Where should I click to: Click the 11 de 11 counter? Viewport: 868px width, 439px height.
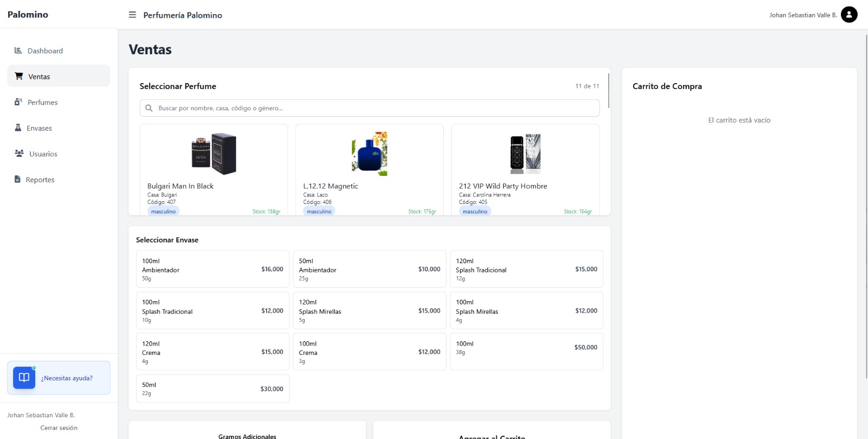pyautogui.click(x=587, y=86)
